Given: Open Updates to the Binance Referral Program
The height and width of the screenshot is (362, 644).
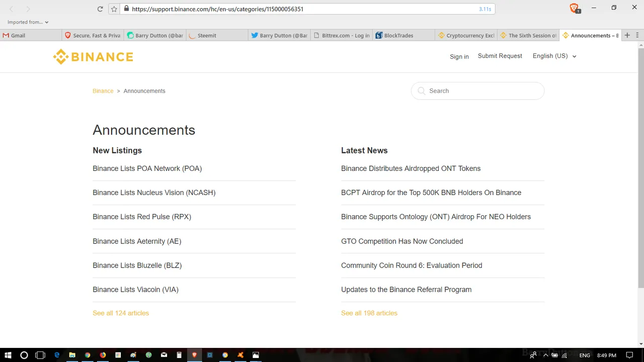Looking at the screenshot, I should (x=407, y=290).
